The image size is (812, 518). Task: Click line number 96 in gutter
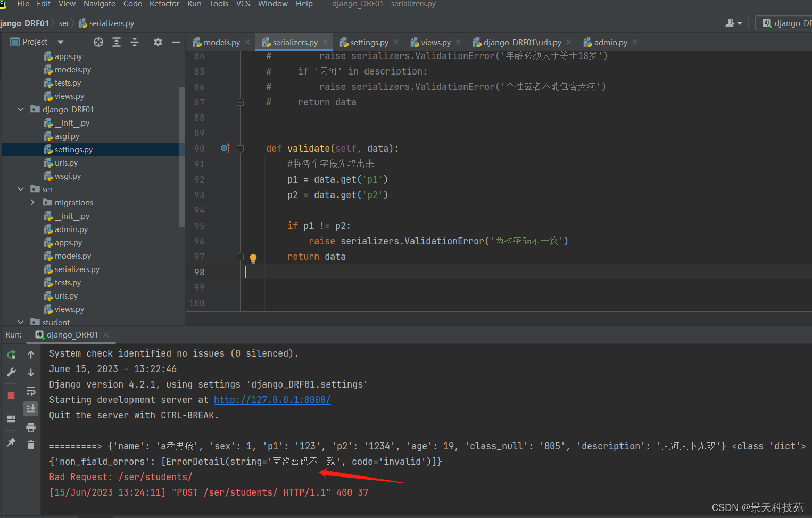pyautogui.click(x=199, y=241)
